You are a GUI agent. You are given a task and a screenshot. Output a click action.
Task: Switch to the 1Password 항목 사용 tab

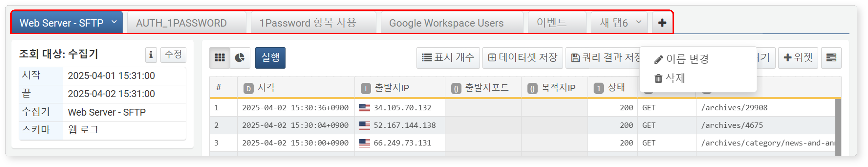click(313, 23)
